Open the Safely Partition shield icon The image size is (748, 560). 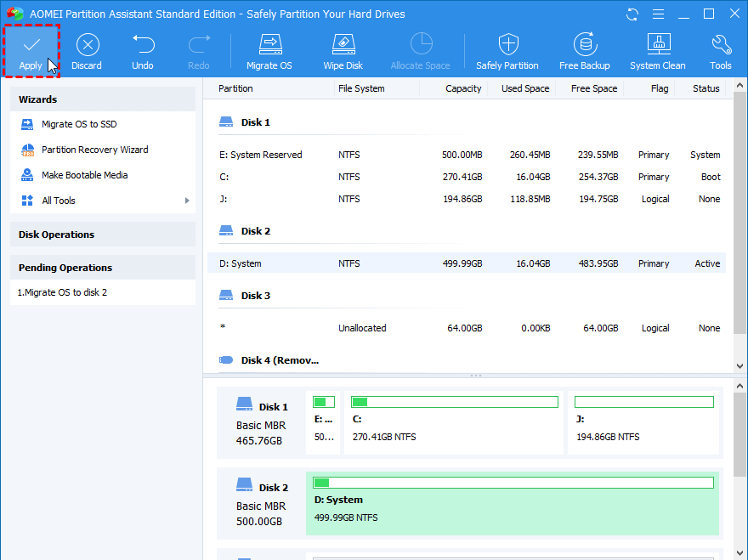pos(507,45)
